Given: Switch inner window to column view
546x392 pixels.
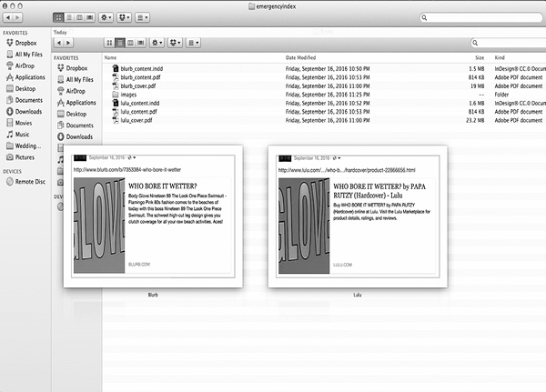Looking at the screenshot, I should (130, 43).
